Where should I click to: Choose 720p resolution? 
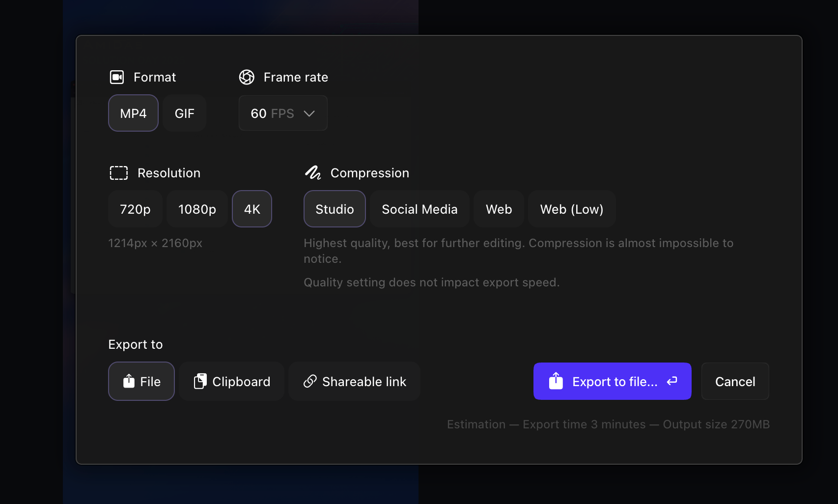click(135, 209)
